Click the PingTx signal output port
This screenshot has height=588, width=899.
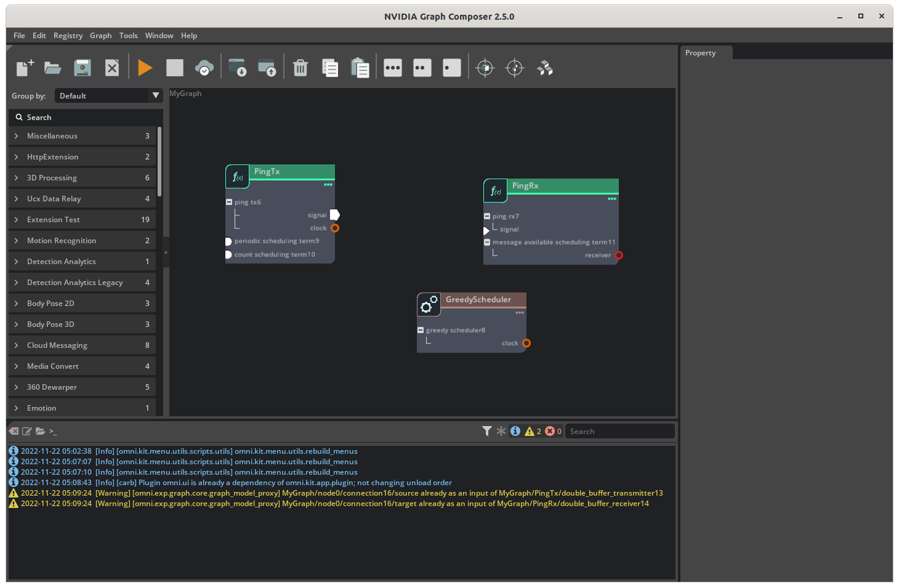tap(335, 215)
